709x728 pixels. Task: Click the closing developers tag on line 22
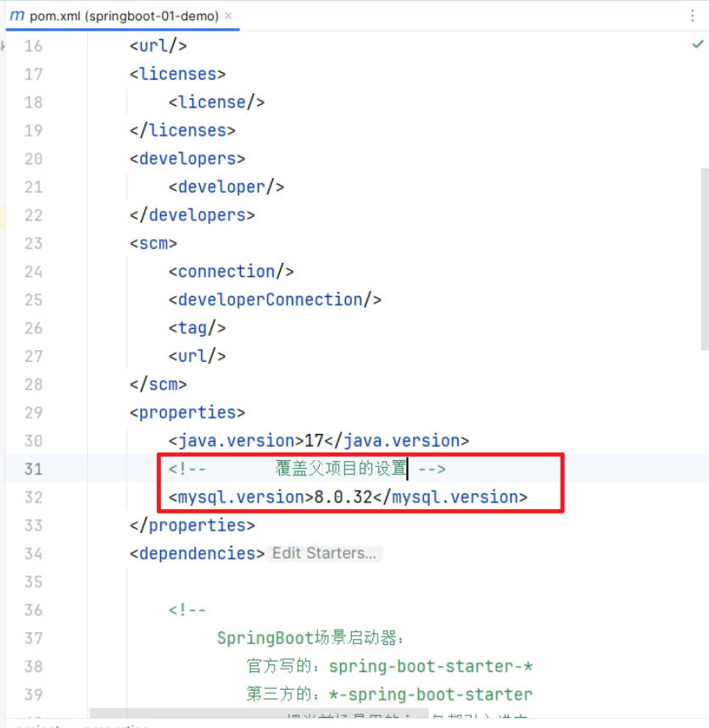(192, 215)
